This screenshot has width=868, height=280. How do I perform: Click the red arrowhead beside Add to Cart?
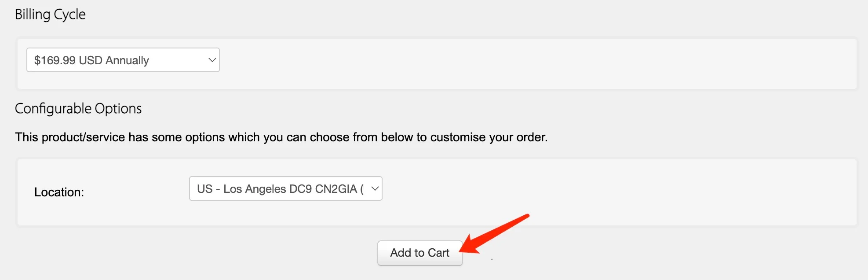click(468, 245)
